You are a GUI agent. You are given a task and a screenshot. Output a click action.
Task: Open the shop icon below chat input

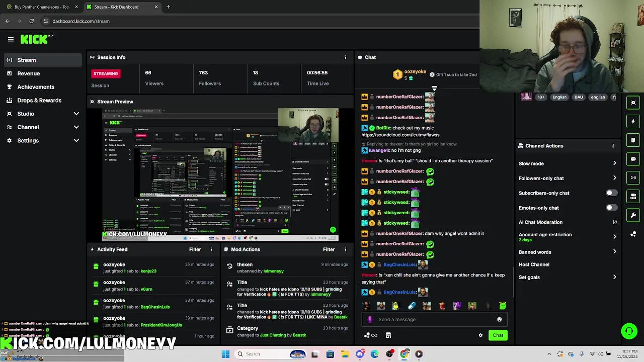pyautogui.click(x=388, y=335)
